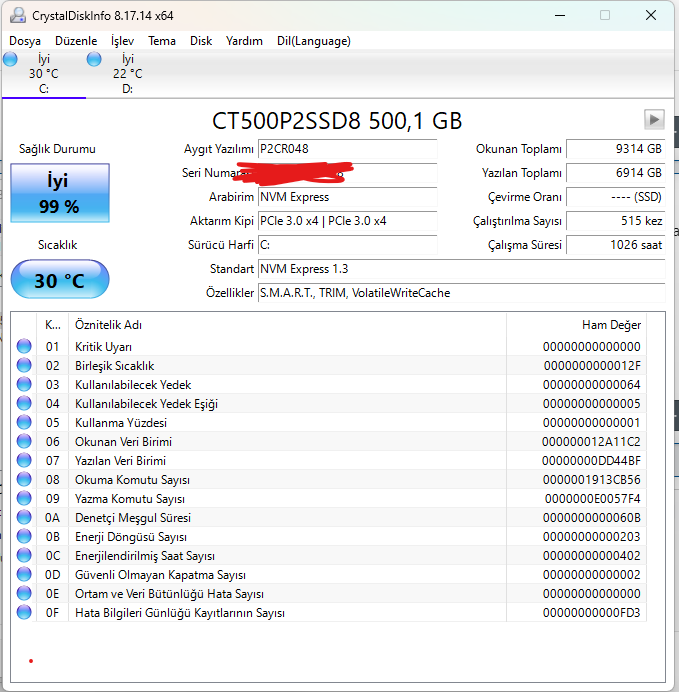The height and width of the screenshot is (692, 679).
Task: Click raw value 0000001913CB56
Action: (592, 480)
